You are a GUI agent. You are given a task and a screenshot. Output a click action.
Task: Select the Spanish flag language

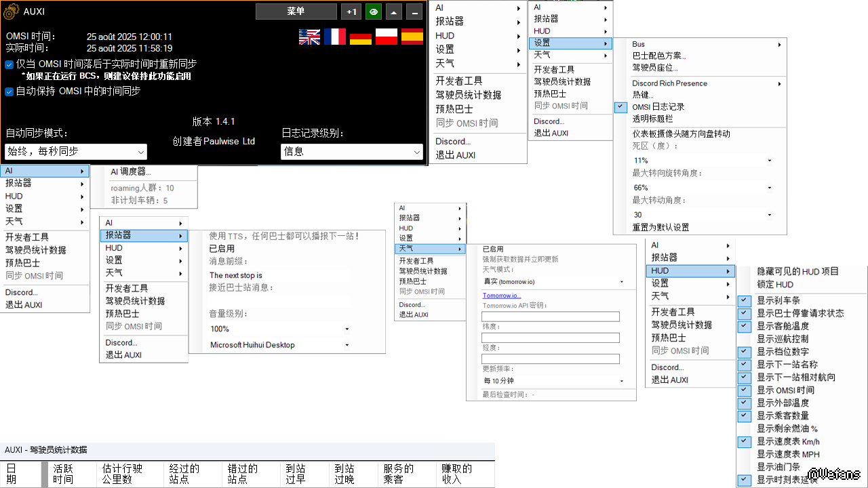click(412, 37)
